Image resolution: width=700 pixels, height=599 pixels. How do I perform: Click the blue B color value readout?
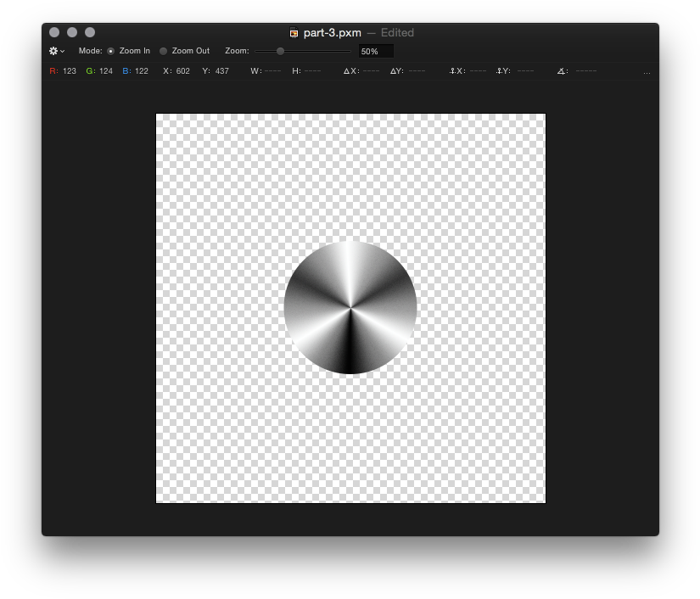coord(135,71)
